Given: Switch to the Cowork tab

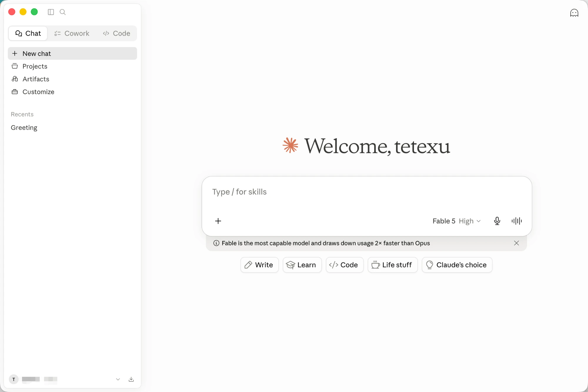Looking at the screenshot, I should pyautogui.click(x=72, y=33).
